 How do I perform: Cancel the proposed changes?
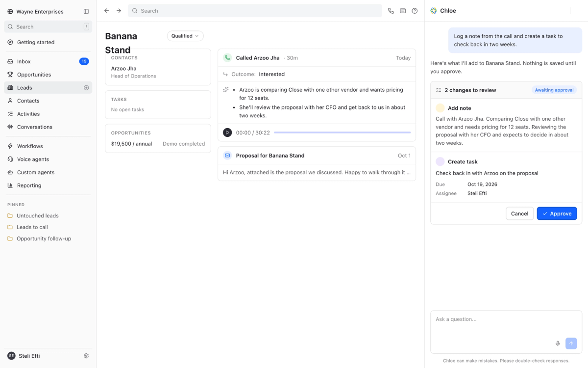519,213
